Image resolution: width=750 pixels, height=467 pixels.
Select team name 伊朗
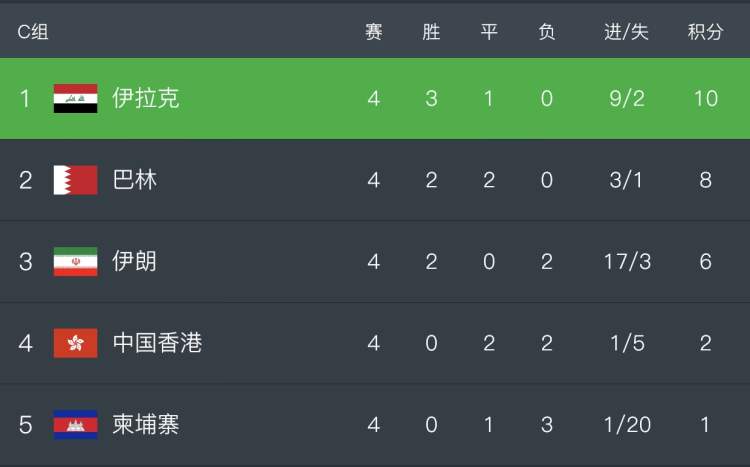[135, 261]
